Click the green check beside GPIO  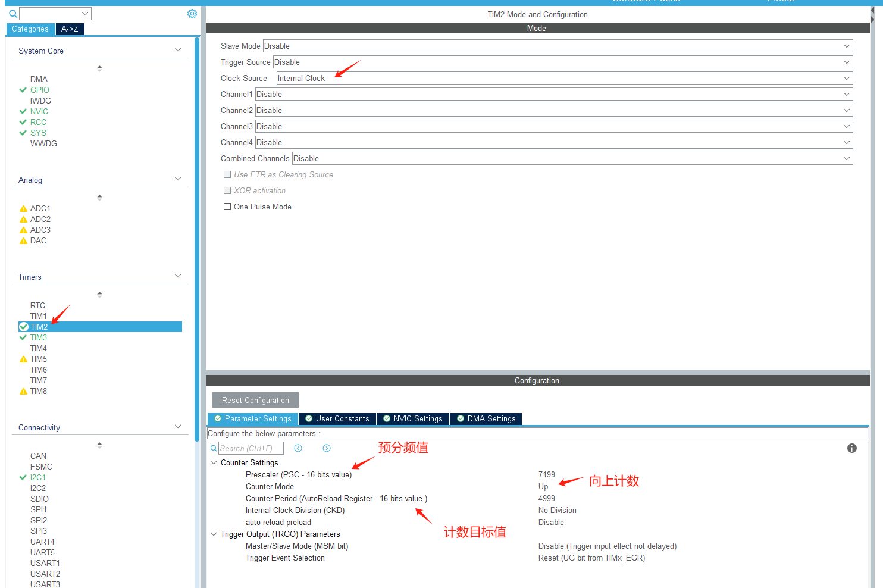(x=23, y=90)
